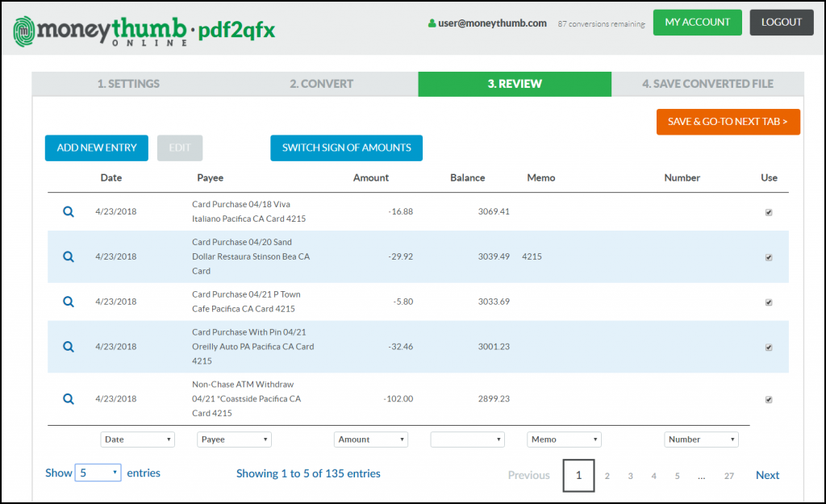Click magnifier icon for Viva Italiano purchase row
Image resolution: width=826 pixels, height=504 pixels.
pos(69,211)
